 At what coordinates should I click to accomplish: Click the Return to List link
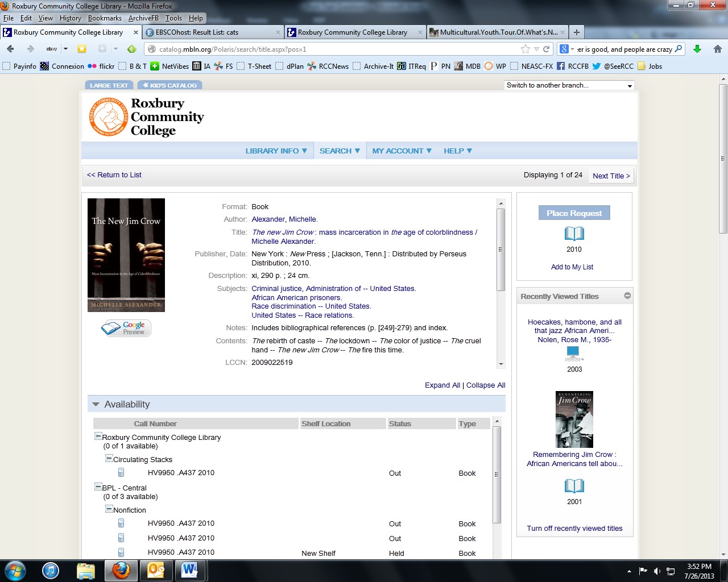[x=114, y=175]
